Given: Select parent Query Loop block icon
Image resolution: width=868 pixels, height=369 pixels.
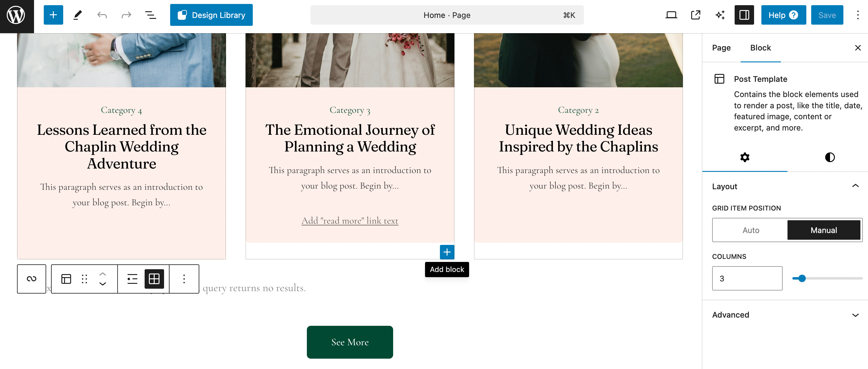Looking at the screenshot, I should [x=31, y=279].
